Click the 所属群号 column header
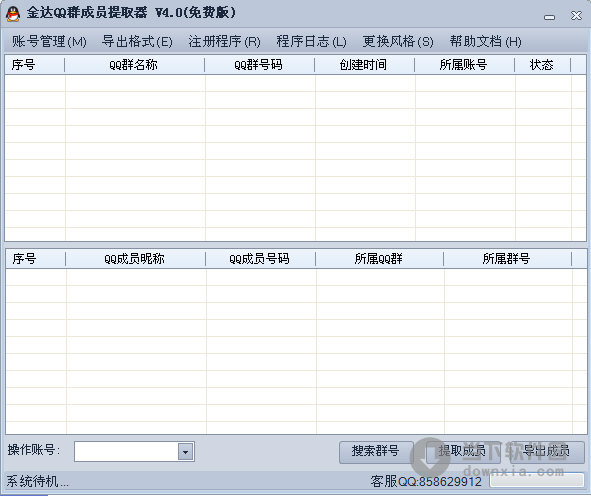This screenshot has width=591, height=496. 507,259
